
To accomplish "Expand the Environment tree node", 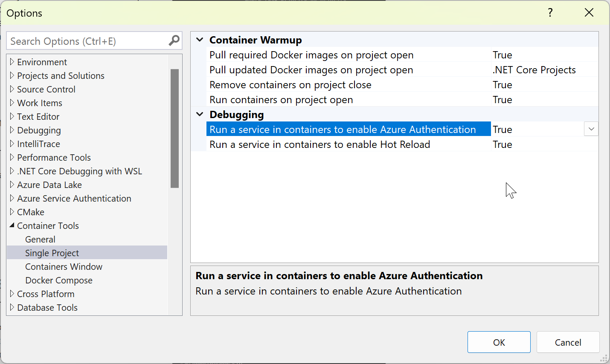I will point(12,62).
